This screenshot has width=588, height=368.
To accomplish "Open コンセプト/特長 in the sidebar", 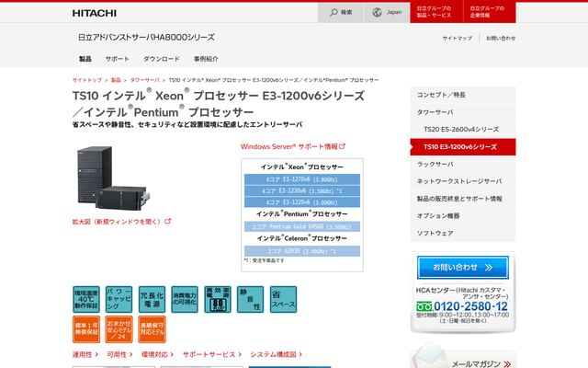I will pyautogui.click(x=463, y=95).
